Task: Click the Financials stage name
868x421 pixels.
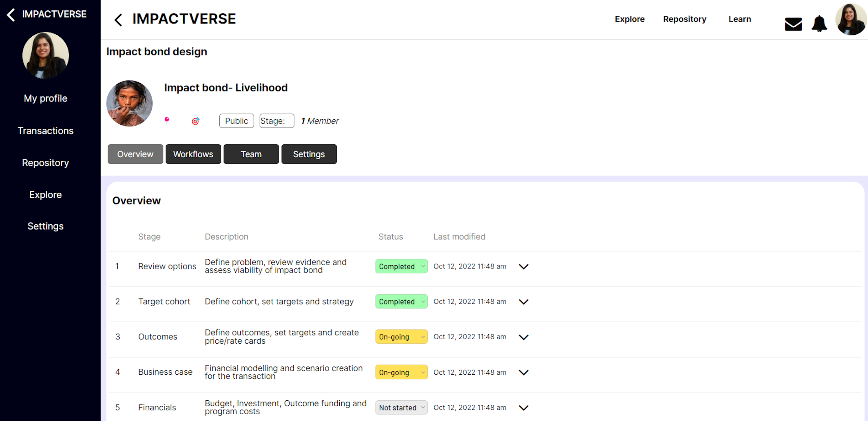Action: click(x=157, y=408)
